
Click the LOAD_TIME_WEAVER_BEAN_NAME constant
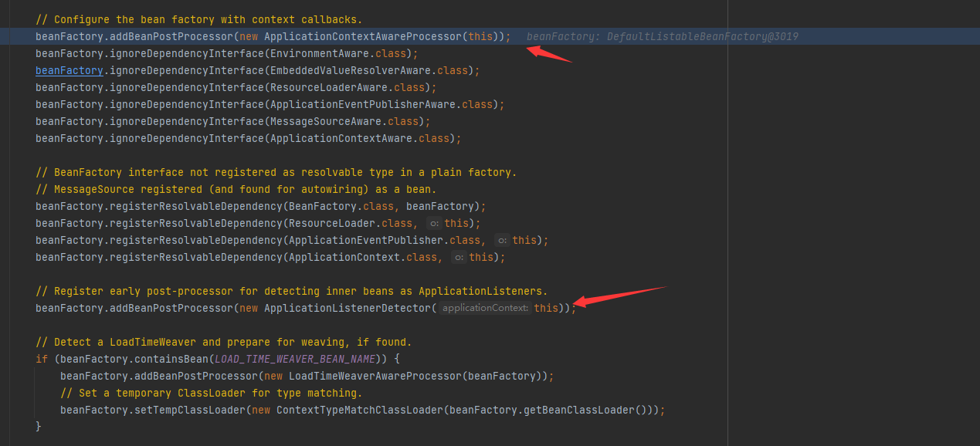tap(295, 359)
